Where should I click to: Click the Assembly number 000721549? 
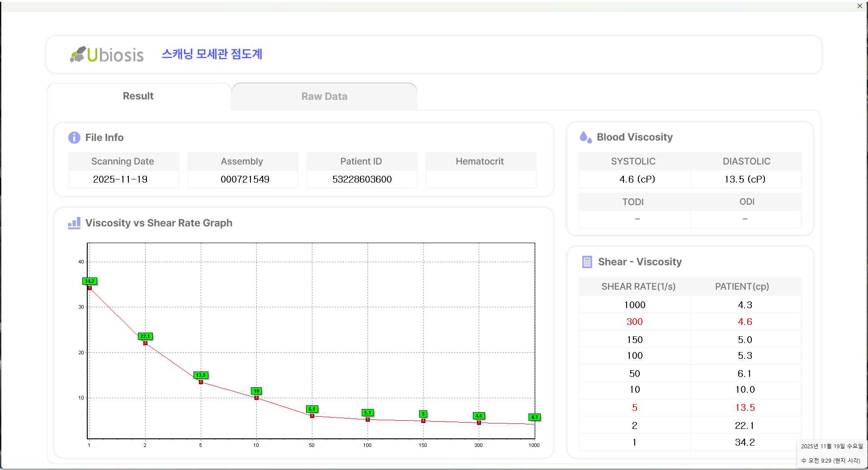pos(245,179)
